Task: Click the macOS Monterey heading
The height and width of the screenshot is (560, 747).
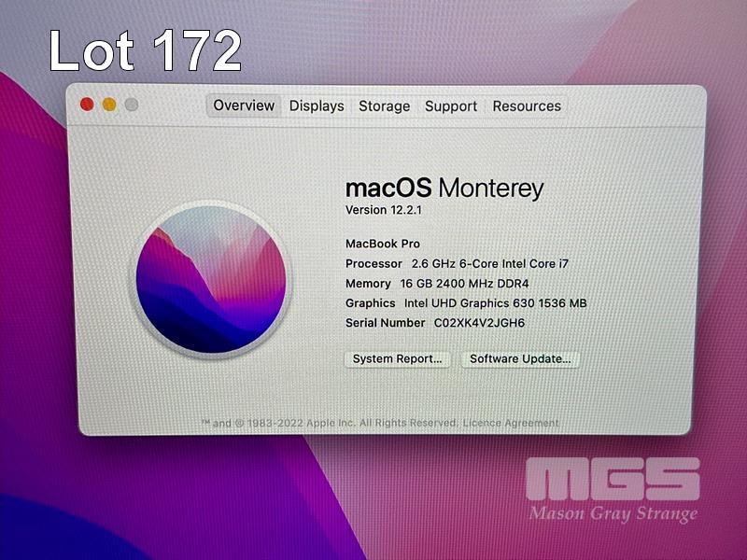Action: (x=444, y=189)
